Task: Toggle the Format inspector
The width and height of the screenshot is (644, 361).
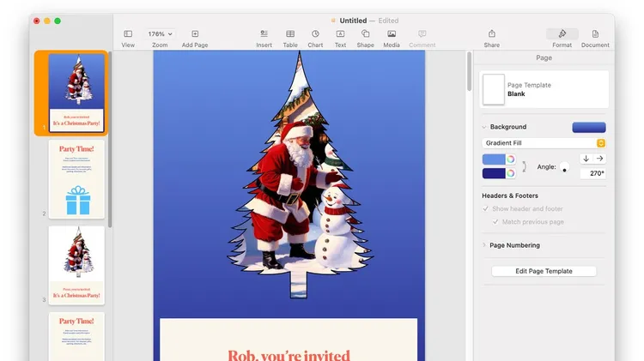Action: [x=562, y=33]
